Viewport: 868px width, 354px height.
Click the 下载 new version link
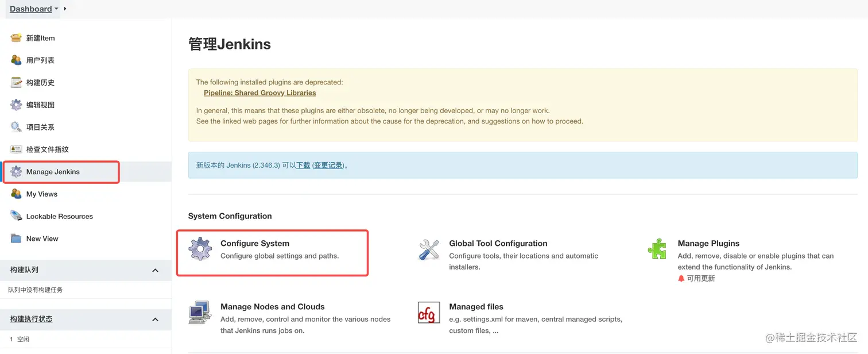(x=303, y=165)
